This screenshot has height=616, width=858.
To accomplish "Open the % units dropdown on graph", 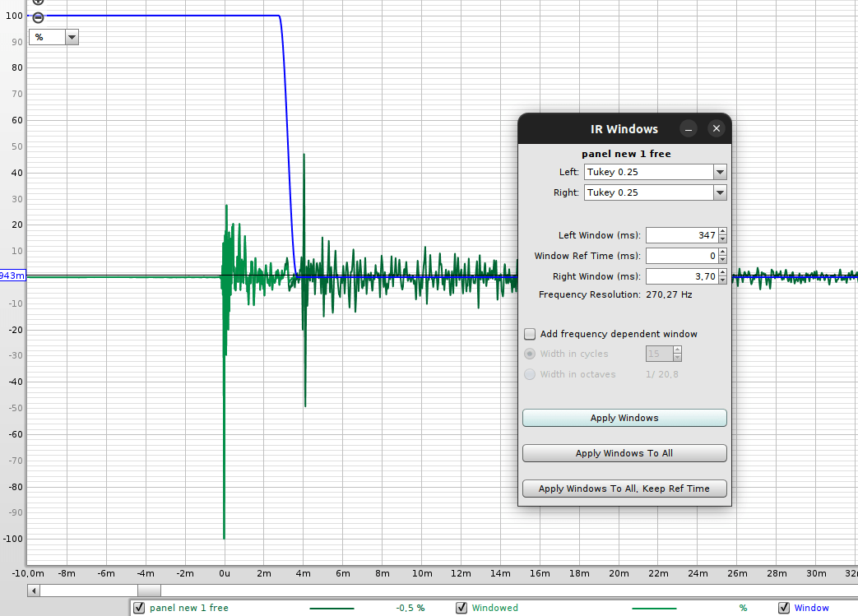I will 72,37.
